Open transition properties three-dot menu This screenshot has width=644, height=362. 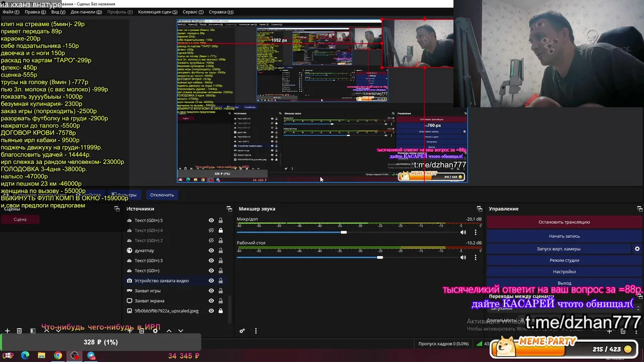point(635,331)
